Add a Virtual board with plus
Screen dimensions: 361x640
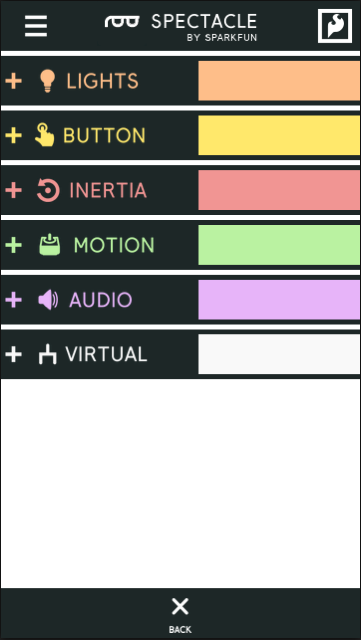click(x=13, y=354)
